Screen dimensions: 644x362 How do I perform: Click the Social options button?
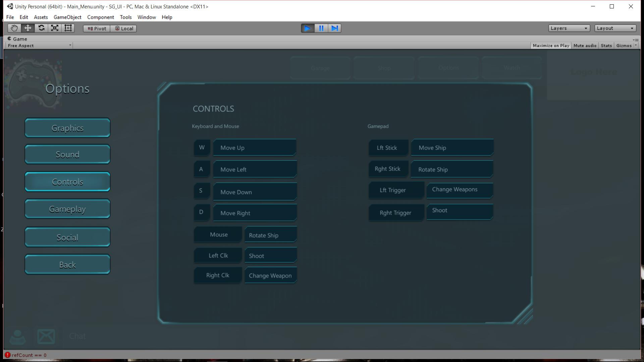(67, 237)
